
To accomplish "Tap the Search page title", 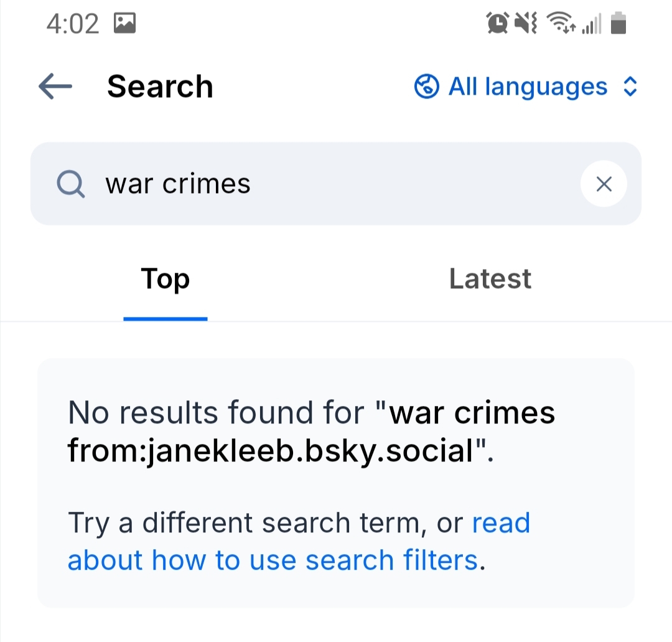I will click(160, 87).
